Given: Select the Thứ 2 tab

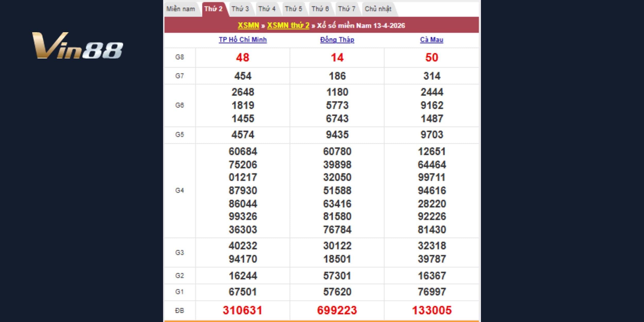Looking at the screenshot, I should click(213, 9).
